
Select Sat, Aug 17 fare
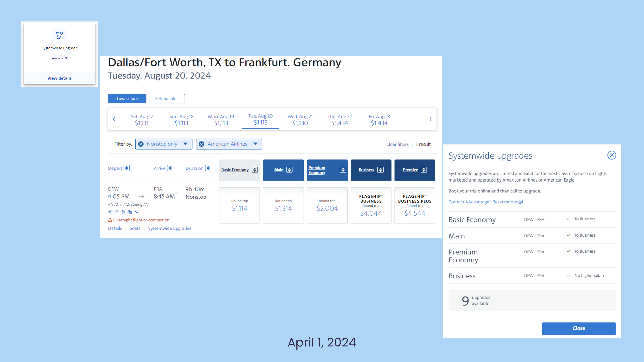[x=142, y=120]
